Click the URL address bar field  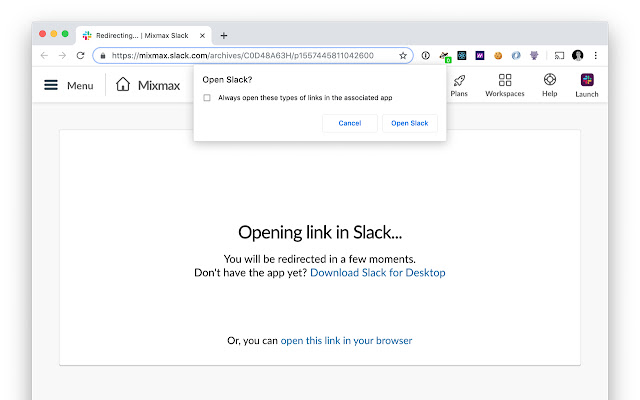point(253,56)
